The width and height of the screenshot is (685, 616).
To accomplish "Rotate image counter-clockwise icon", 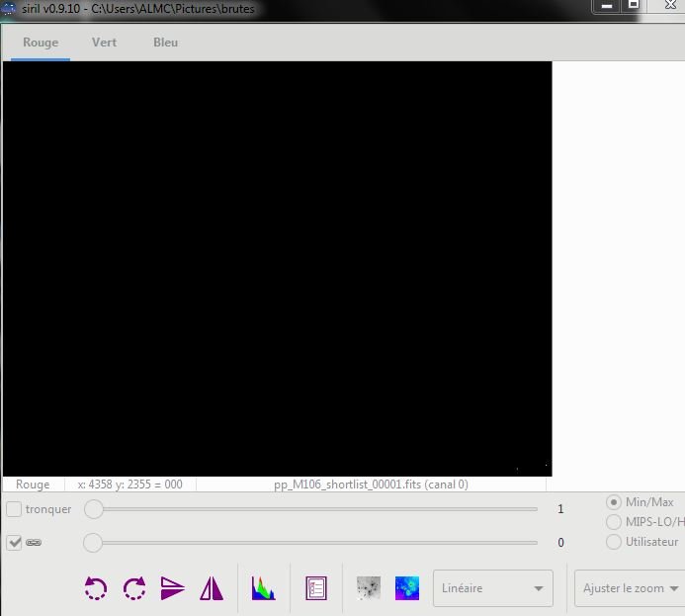I will click(x=95, y=588).
